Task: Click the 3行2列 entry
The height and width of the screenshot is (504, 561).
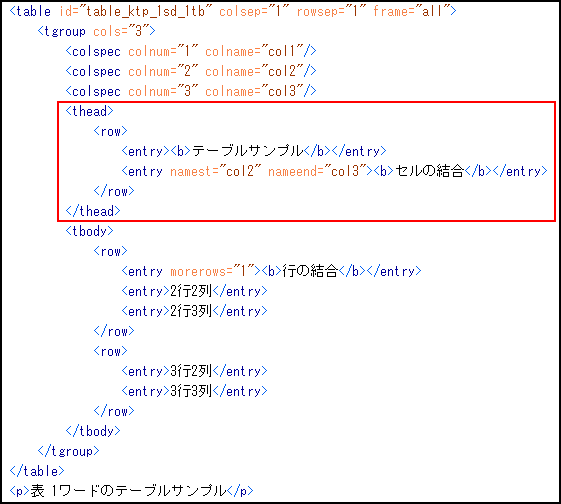Action: pos(194,371)
